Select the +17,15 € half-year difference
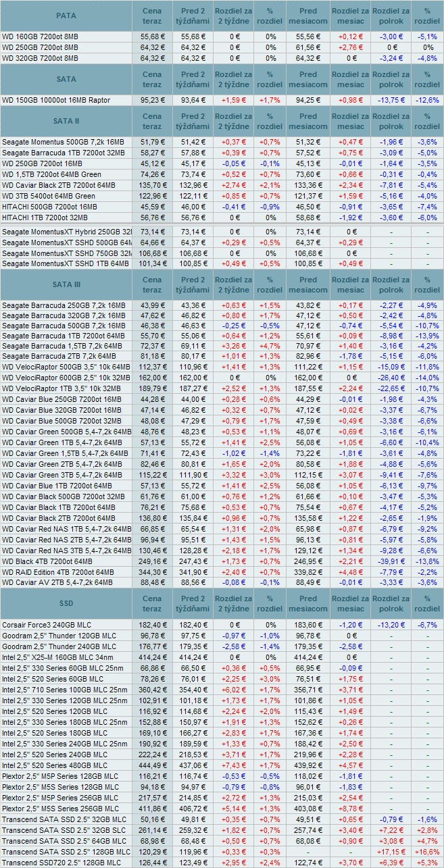 tap(391, 851)
